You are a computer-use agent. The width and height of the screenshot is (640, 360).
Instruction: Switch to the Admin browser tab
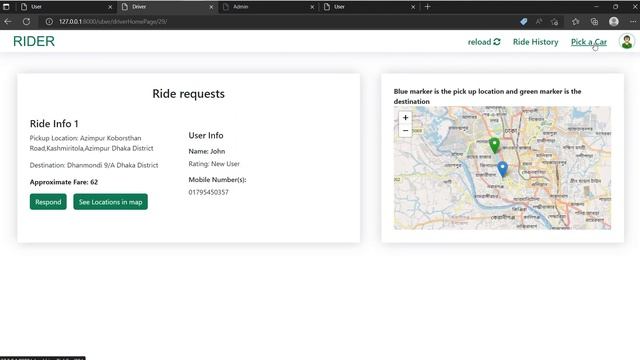(269, 7)
